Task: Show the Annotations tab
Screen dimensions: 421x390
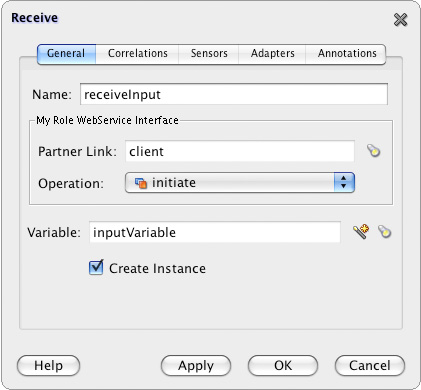Action: tap(346, 53)
